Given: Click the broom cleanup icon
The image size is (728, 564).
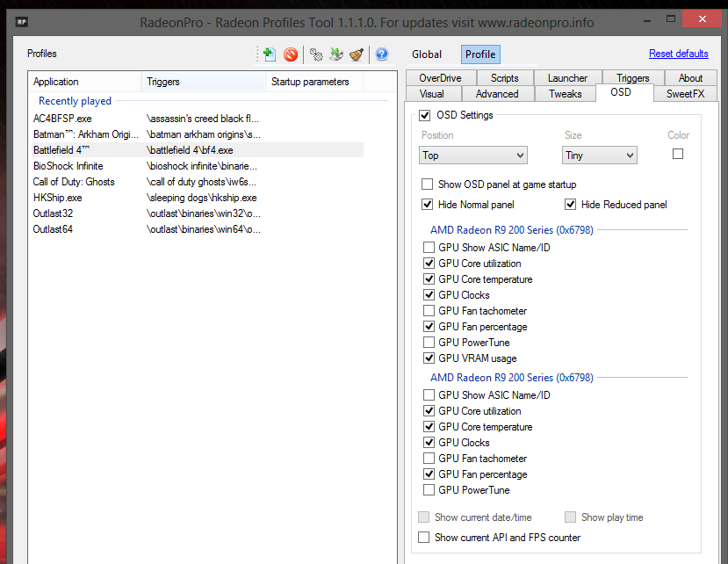Looking at the screenshot, I should point(357,54).
